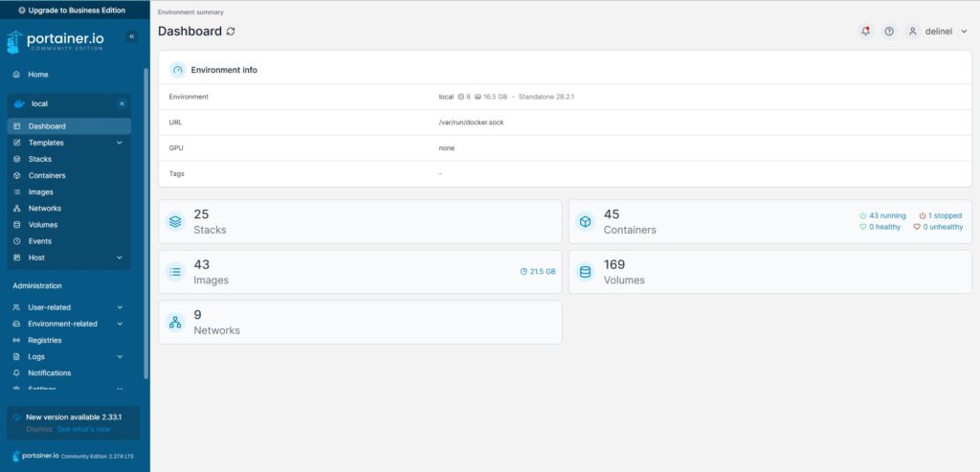This screenshot has width=980, height=472.
Task: Go to Registries in Administration
Action: 44,340
